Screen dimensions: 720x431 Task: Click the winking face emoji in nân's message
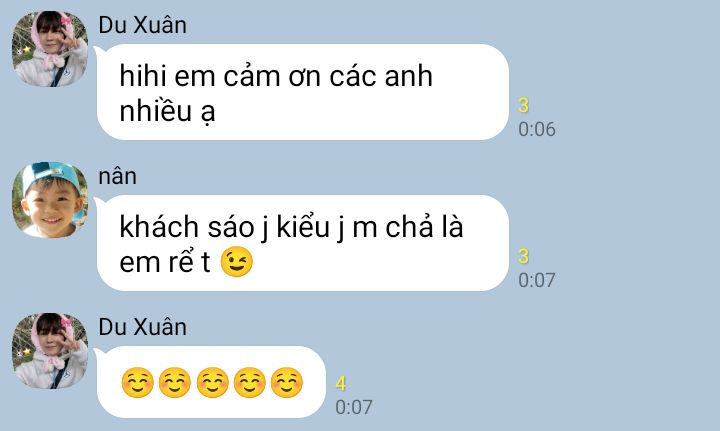tap(236, 262)
